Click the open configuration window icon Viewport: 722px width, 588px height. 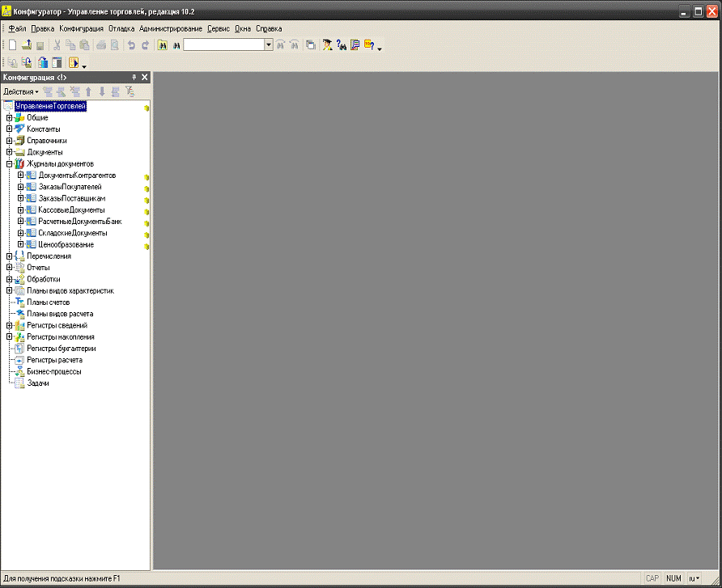[57, 62]
